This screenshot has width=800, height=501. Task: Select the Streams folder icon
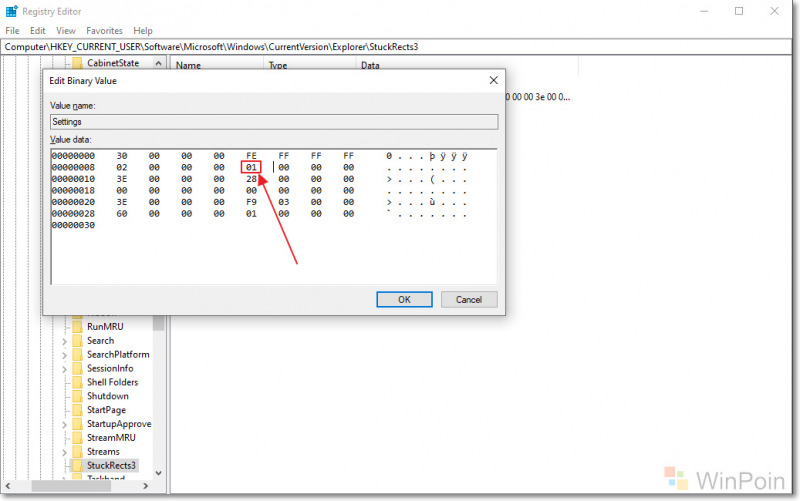click(x=78, y=452)
